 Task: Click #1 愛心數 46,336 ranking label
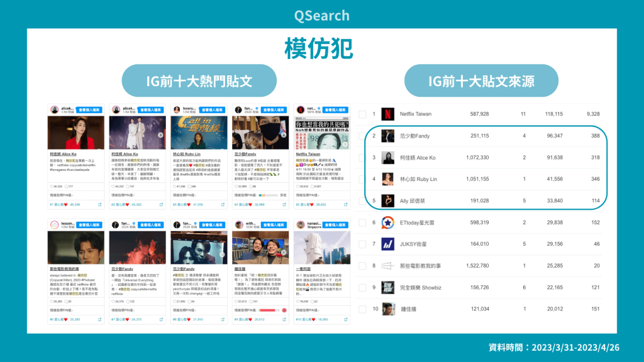[x=65, y=204]
